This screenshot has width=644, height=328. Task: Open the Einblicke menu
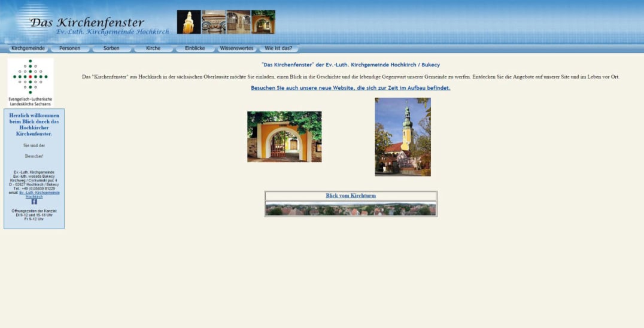pyautogui.click(x=195, y=48)
